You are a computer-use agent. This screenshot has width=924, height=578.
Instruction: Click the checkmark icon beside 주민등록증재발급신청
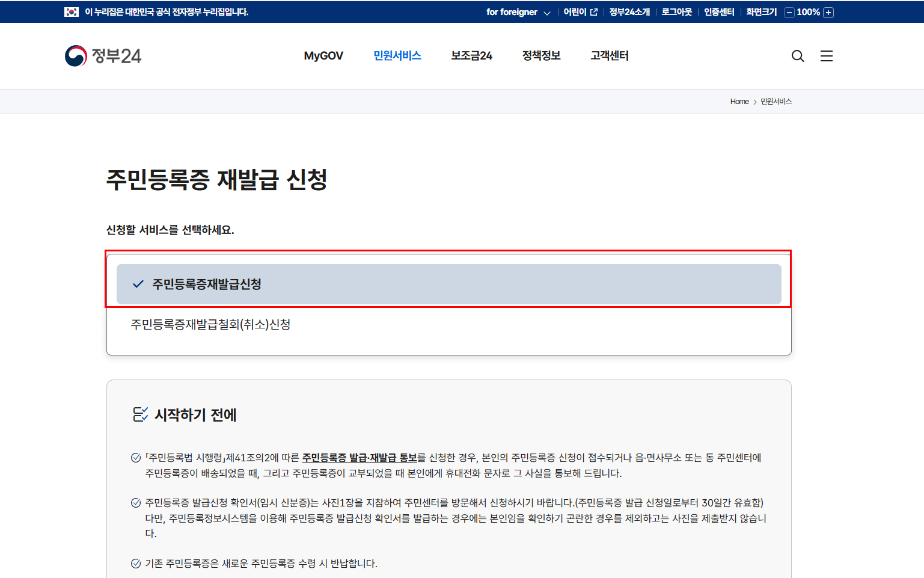pyautogui.click(x=138, y=284)
